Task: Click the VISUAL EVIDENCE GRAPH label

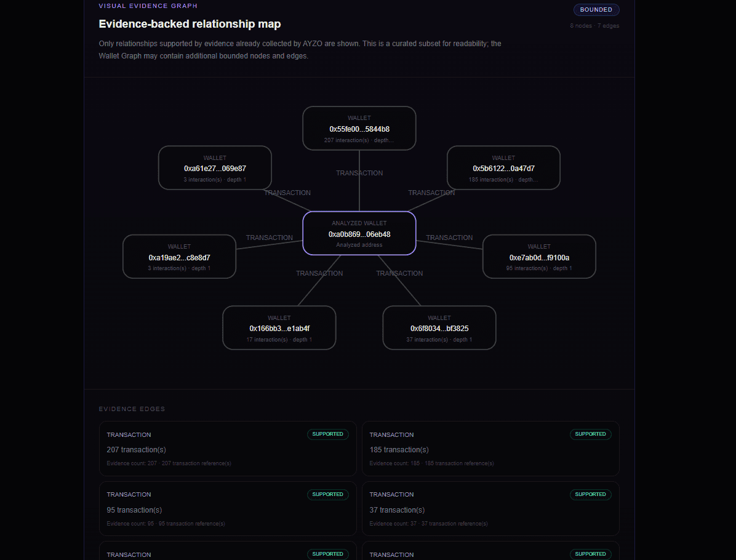Action: [148, 6]
